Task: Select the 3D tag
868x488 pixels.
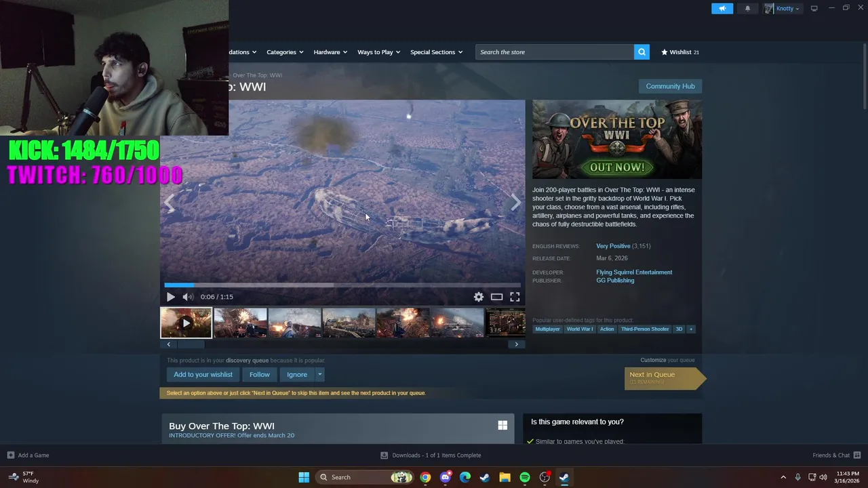Action: [679, 329]
